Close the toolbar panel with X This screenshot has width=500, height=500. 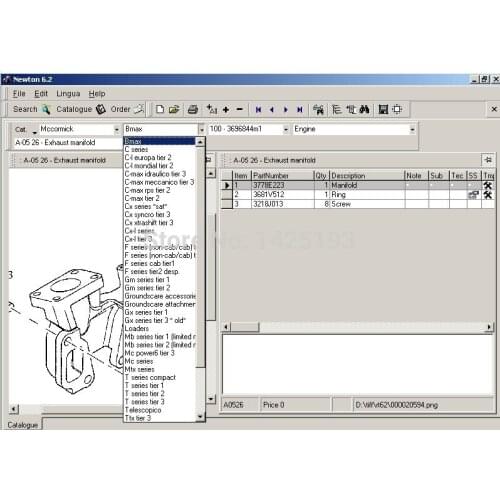tap(494, 109)
